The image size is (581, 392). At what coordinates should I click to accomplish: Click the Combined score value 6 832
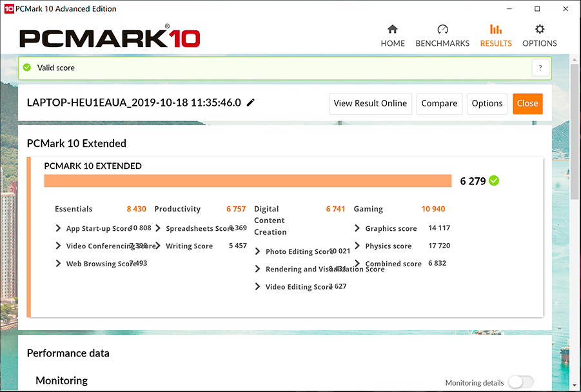click(x=437, y=263)
